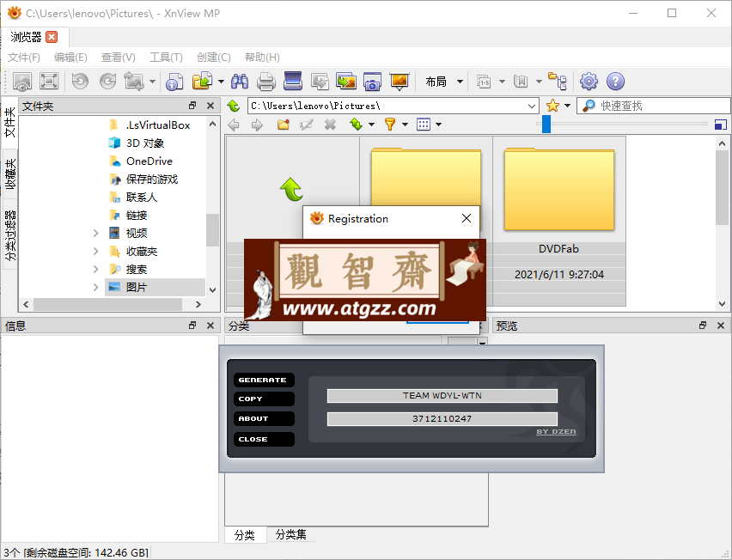Open the 查看(V) menu
The height and width of the screenshot is (560, 732).
coord(118,58)
